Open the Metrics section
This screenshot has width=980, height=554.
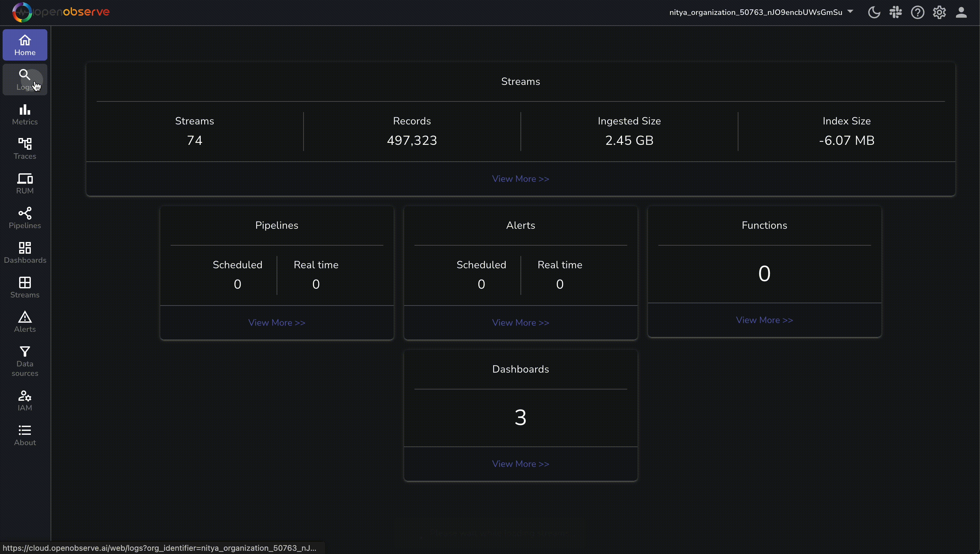(x=25, y=114)
